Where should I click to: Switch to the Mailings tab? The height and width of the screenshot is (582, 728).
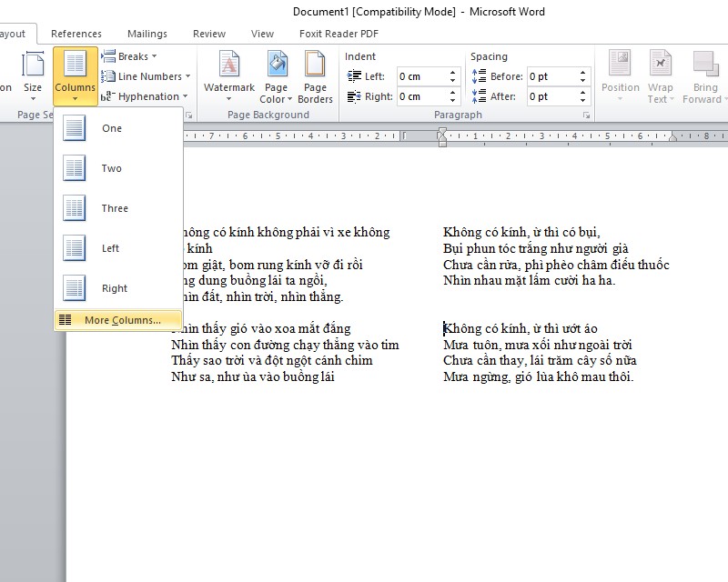point(147,34)
